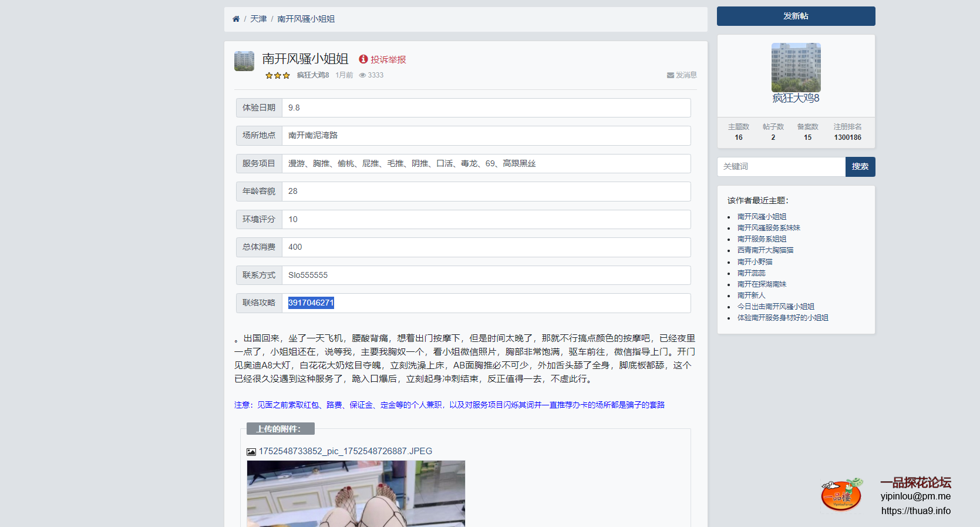Click the 主题数 count of 16
Screen dimensions: 980x527
pos(738,137)
